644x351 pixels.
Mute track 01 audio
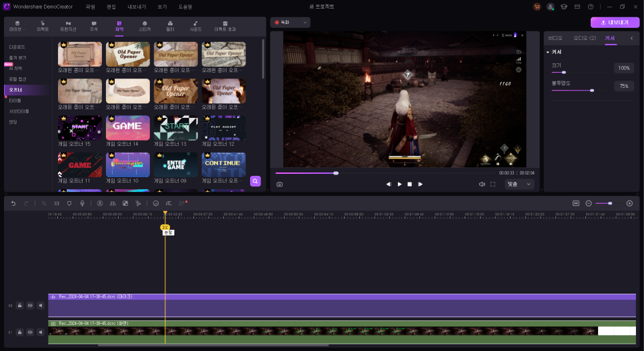(x=40, y=332)
